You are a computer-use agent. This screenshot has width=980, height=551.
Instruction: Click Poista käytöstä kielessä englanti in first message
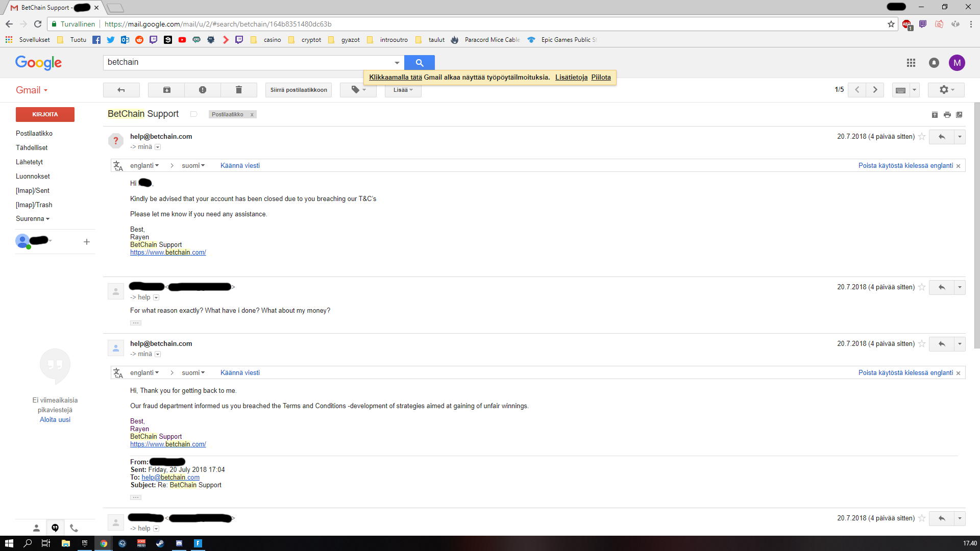click(905, 165)
